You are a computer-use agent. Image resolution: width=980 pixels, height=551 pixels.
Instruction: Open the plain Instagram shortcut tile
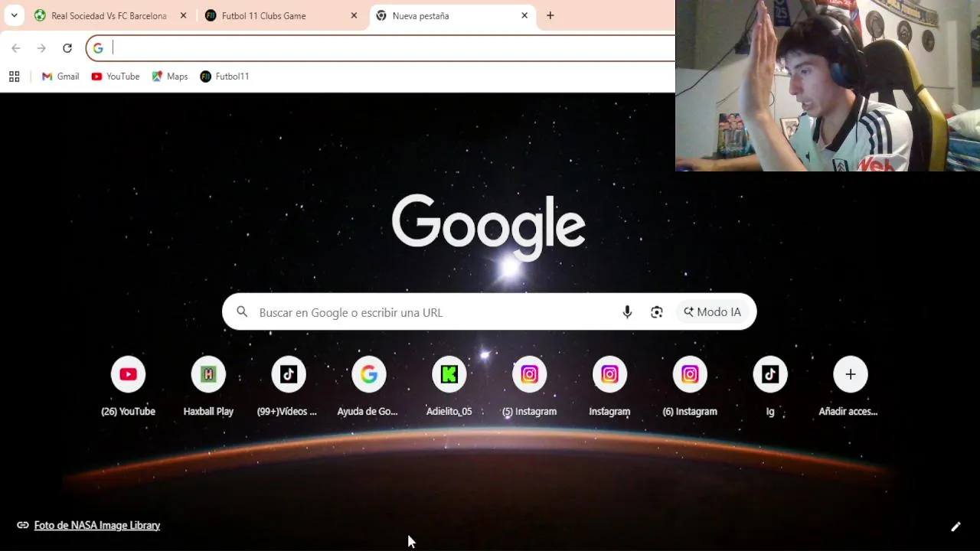(x=609, y=387)
